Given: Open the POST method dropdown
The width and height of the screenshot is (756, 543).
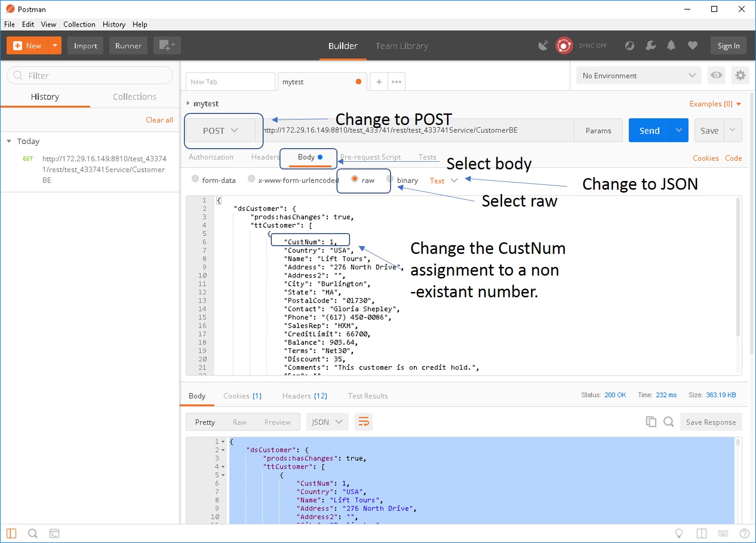Looking at the screenshot, I should click(221, 131).
